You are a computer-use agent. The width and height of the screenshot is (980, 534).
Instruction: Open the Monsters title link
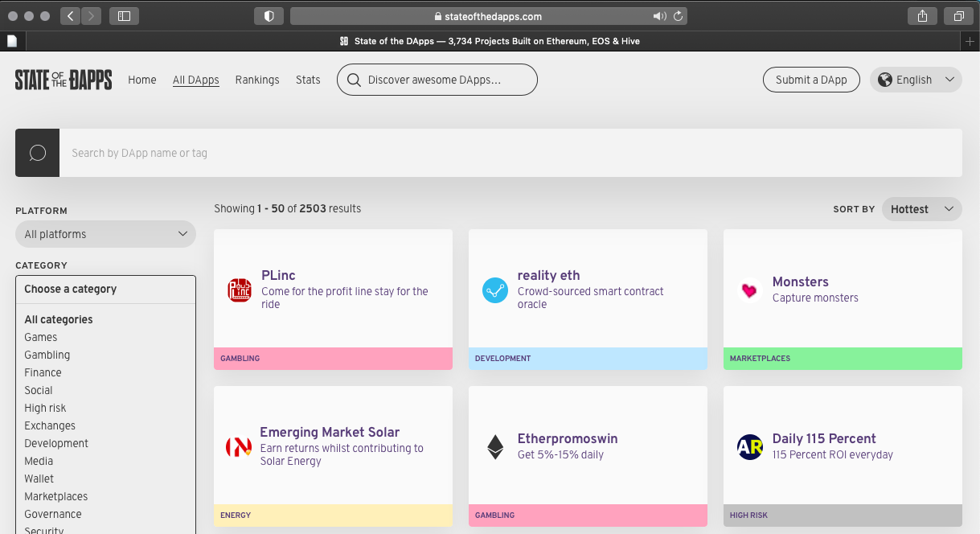(801, 281)
